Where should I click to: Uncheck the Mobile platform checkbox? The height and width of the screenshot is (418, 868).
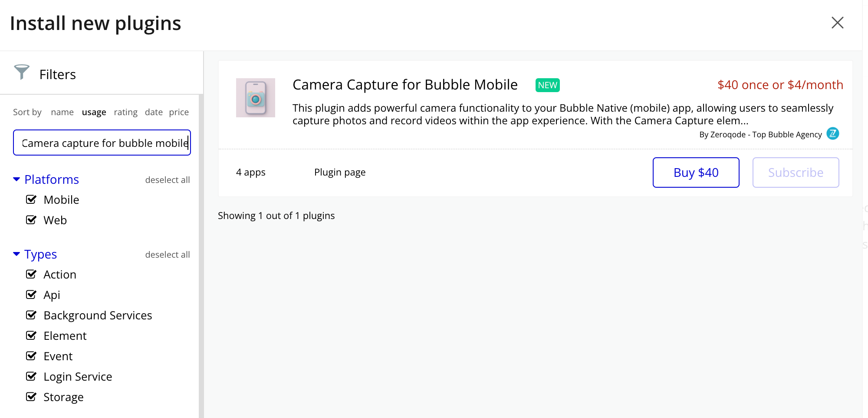31,200
